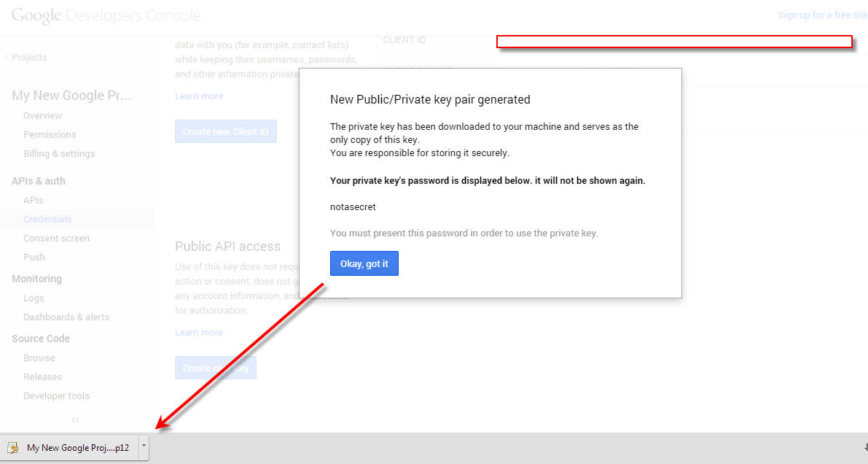Click 'Public API access' heading
Screen dimensions: 868x464
point(227,246)
